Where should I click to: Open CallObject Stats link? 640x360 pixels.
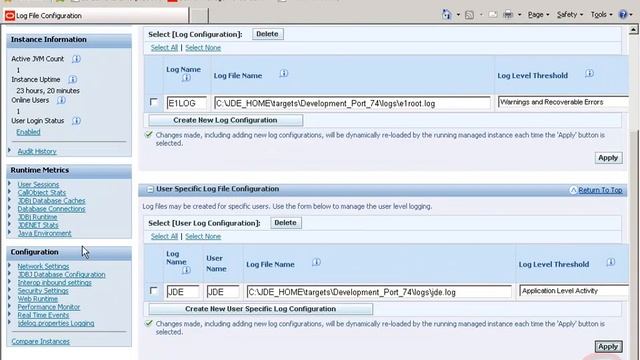[x=42, y=193]
